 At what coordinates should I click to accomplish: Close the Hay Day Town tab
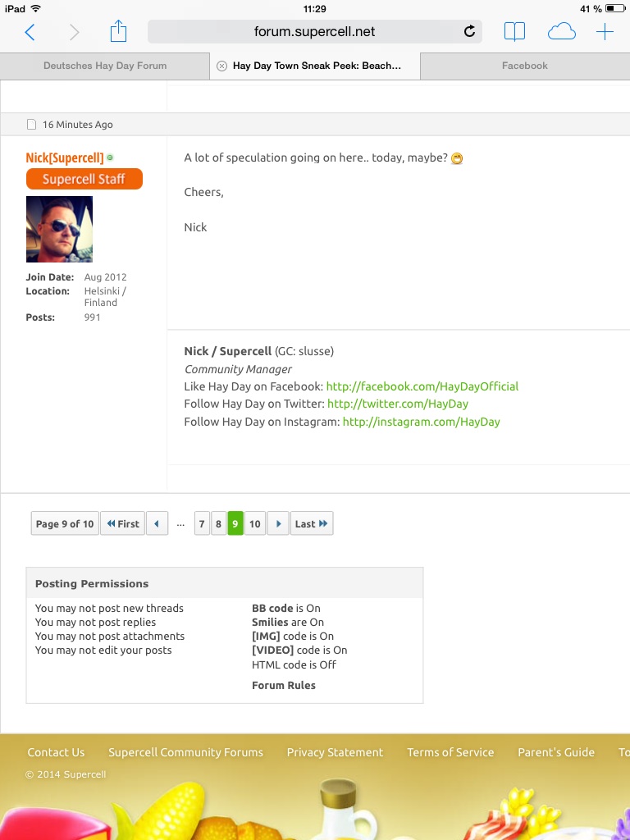pyautogui.click(x=221, y=66)
